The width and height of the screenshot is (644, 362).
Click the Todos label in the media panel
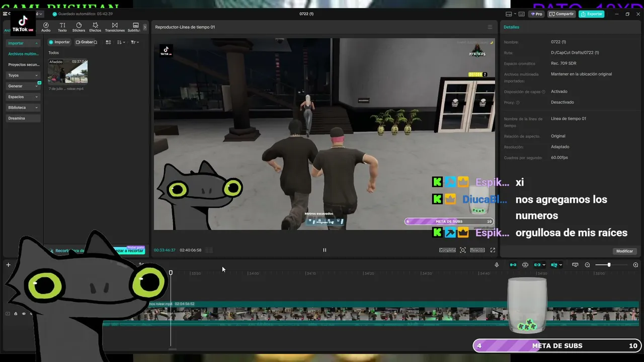[x=53, y=53]
